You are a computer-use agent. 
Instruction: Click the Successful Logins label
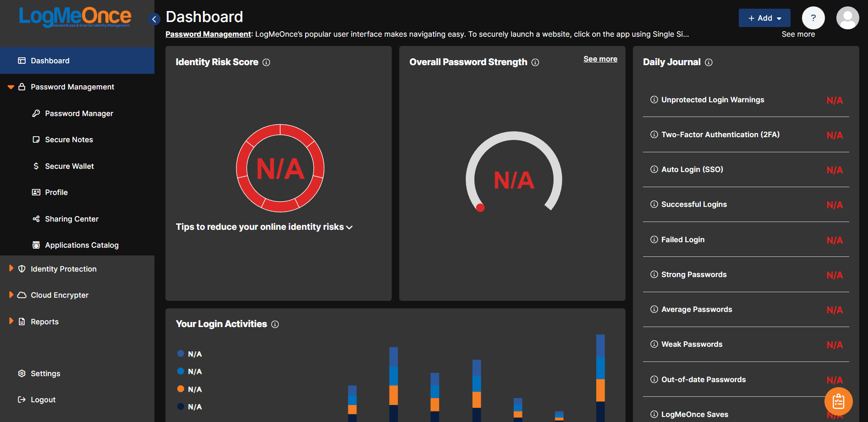pyautogui.click(x=694, y=204)
